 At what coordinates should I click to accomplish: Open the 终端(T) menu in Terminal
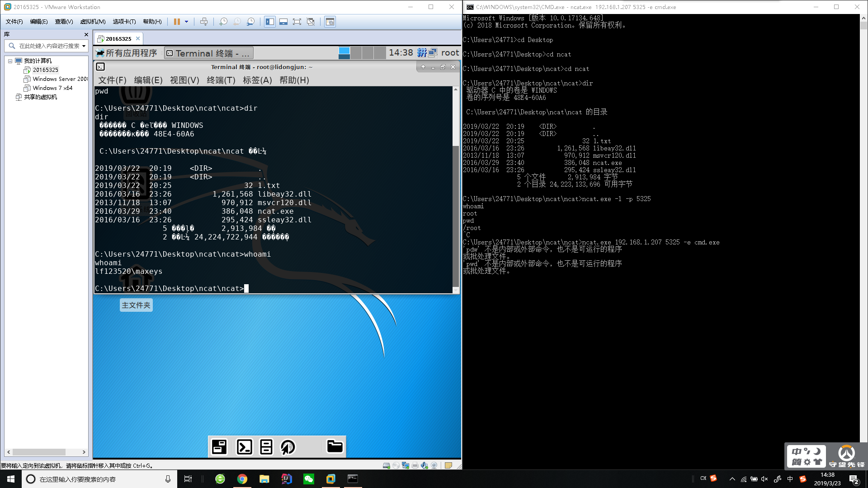coord(221,80)
